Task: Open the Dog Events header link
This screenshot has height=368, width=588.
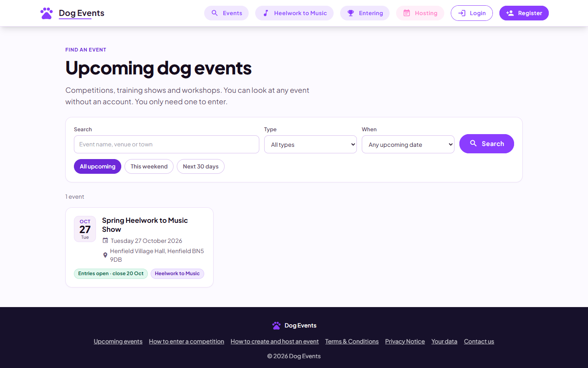Action: coord(72,13)
